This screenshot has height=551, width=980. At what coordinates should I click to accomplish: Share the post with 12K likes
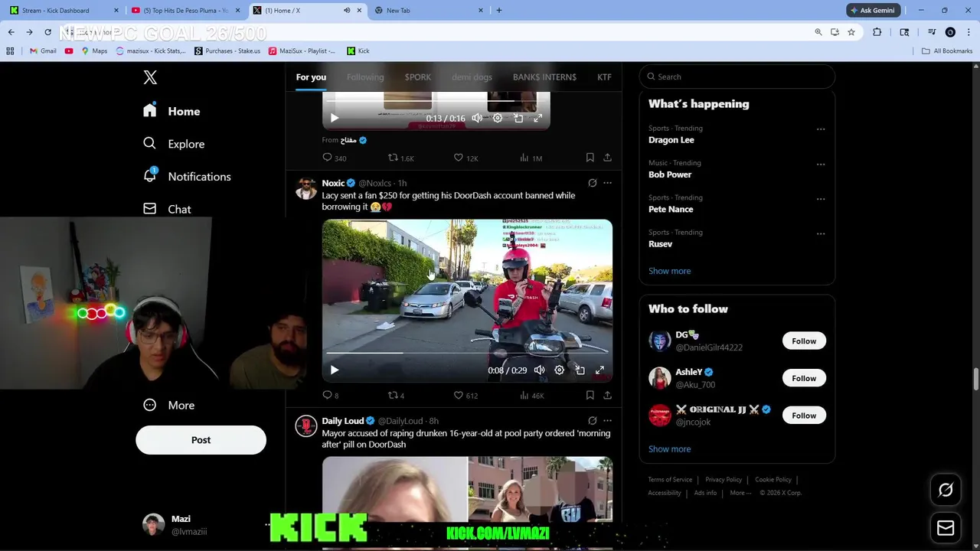tap(607, 158)
